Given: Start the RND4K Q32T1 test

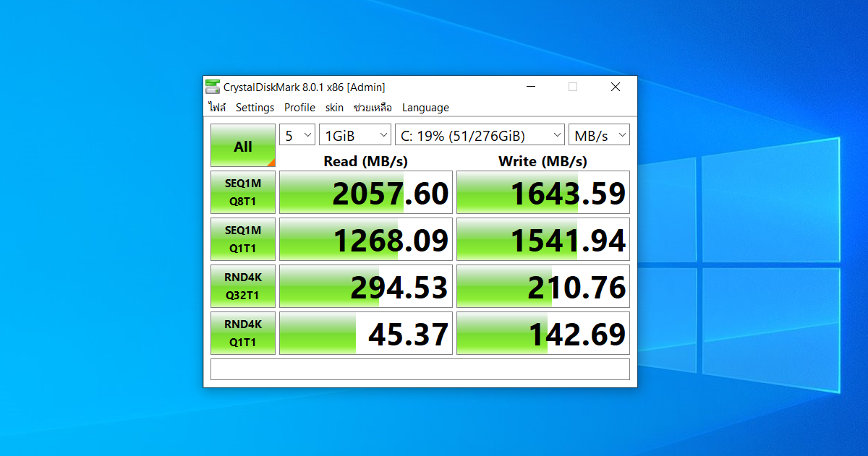Looking at the screenshot, I should point(243,286).
